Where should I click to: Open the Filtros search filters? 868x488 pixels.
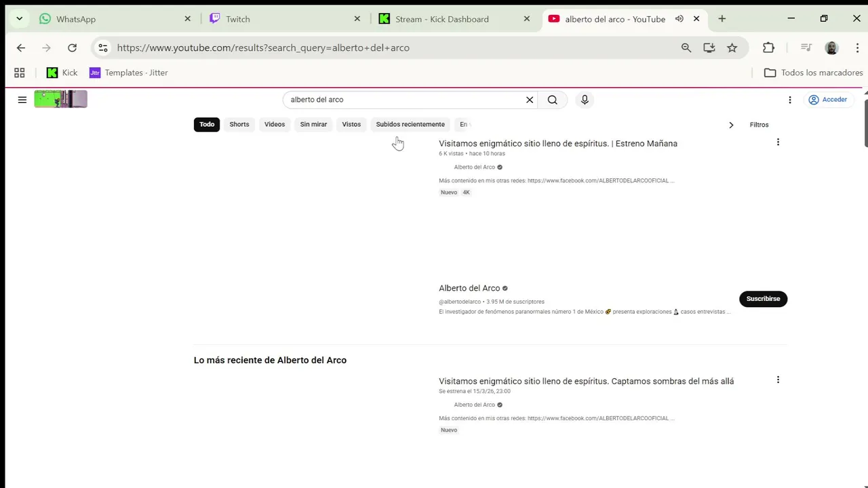(759, 125)
